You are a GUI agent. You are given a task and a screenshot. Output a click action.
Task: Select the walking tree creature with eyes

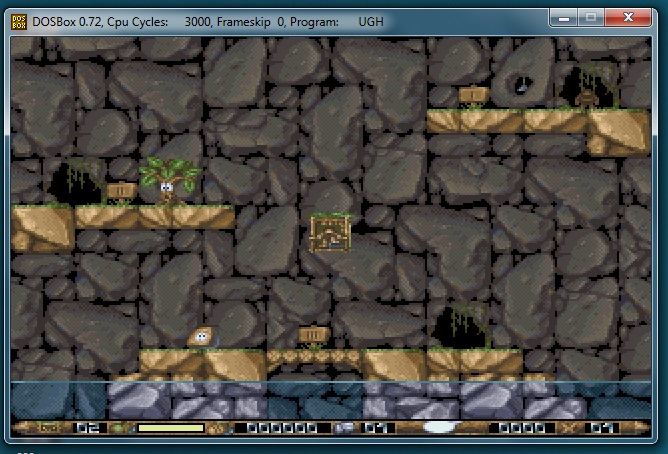170,181
